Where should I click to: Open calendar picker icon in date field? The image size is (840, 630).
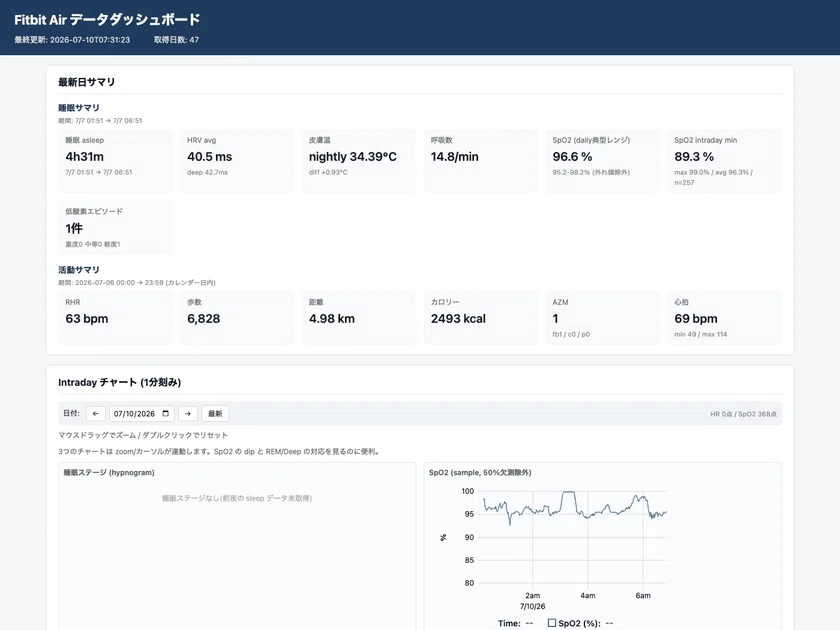166,414
